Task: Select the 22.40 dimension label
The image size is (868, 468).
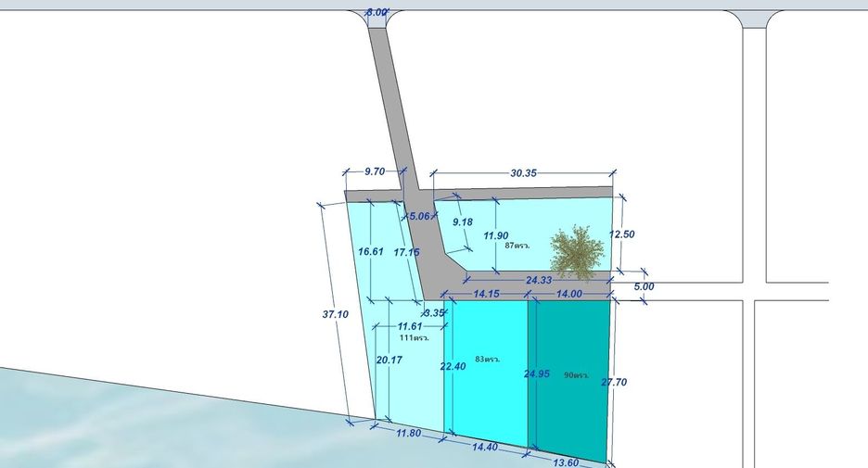Action: click(453, 366)
